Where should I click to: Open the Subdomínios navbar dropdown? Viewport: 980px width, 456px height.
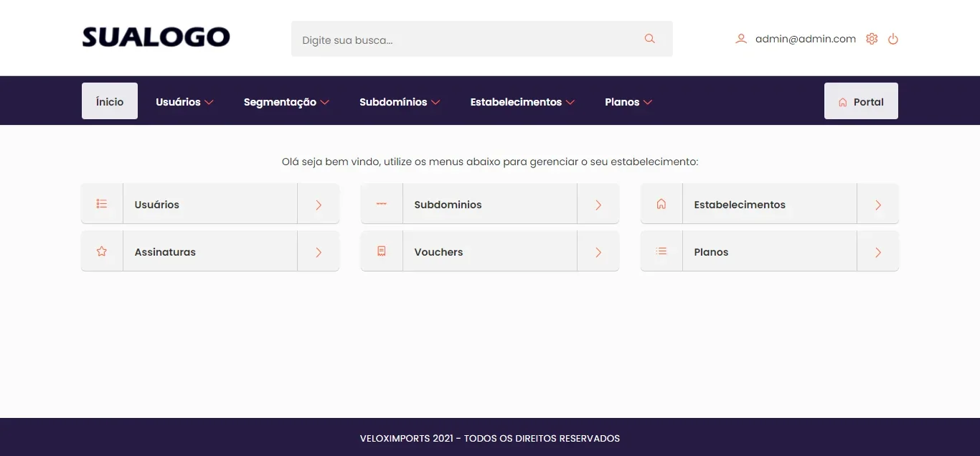tap(400, 102)
